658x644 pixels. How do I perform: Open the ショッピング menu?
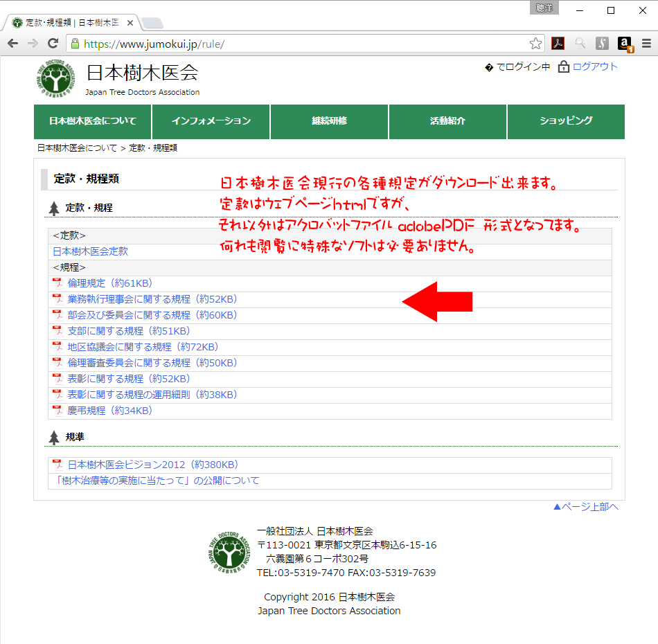coord(566,121)
